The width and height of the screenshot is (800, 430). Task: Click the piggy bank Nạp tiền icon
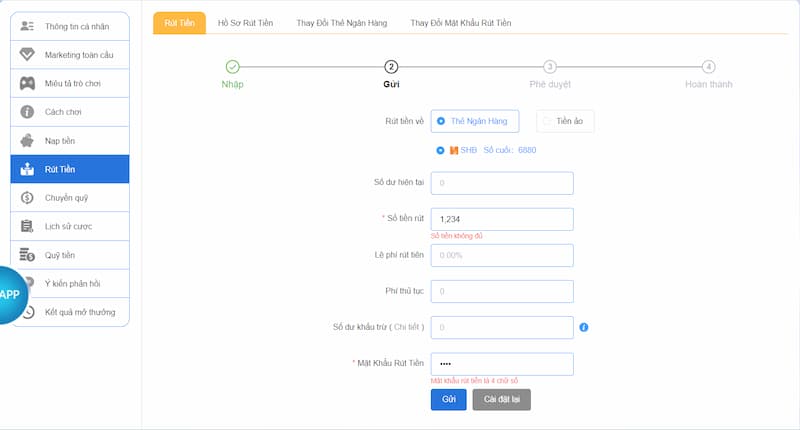coord(27,140)
